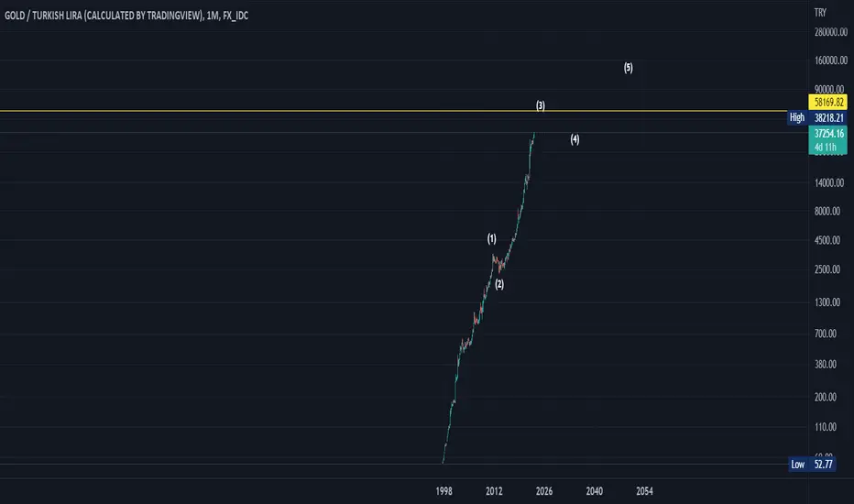Select the (4) Elliott wave label

pos(575,139)
